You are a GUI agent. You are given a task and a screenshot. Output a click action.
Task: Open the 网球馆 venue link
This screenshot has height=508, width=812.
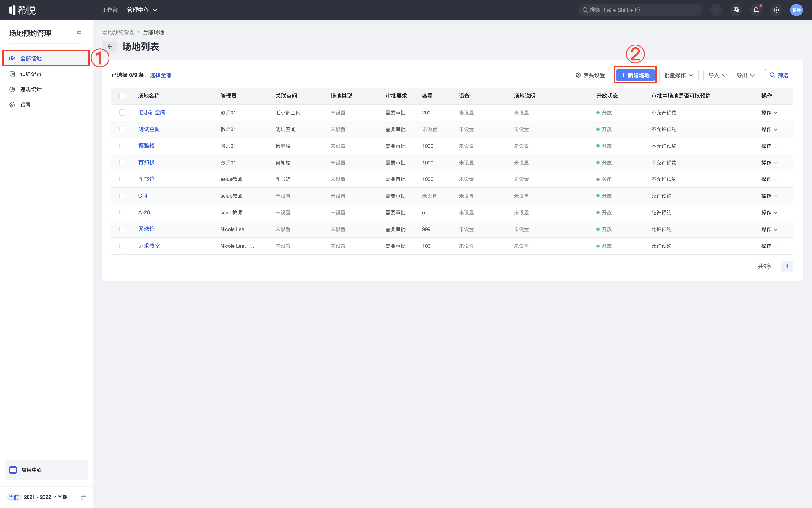pos(146,229)
